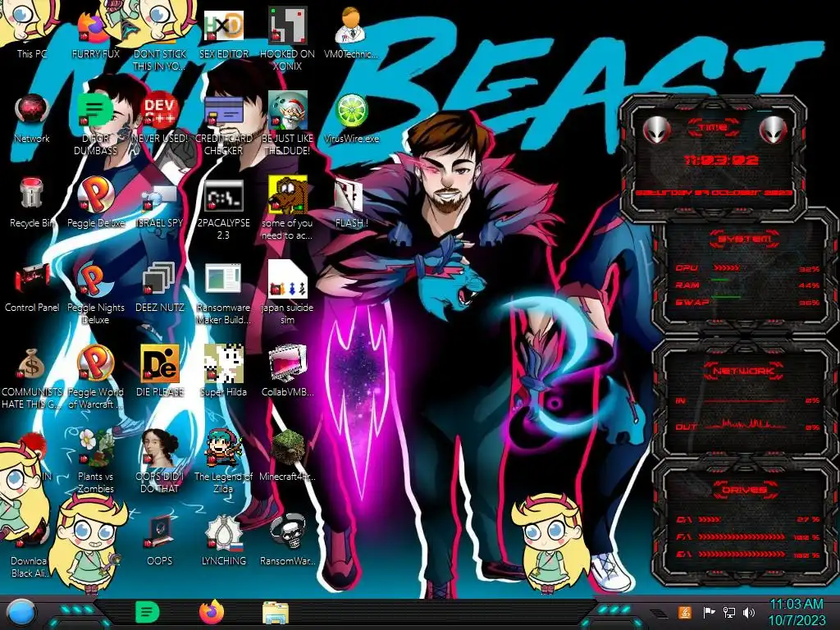The width and height of the screenshot is (840, 630).
Task: Launch the FURRY FUX Firefox shortcut
Action: tap(95, 32)
